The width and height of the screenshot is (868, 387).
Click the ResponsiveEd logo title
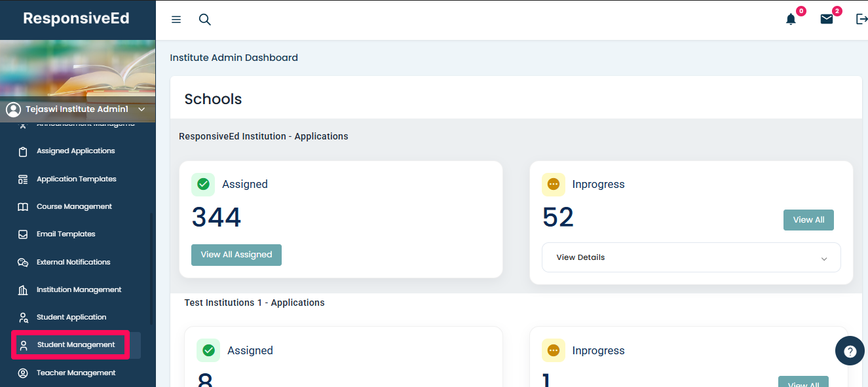77,19
